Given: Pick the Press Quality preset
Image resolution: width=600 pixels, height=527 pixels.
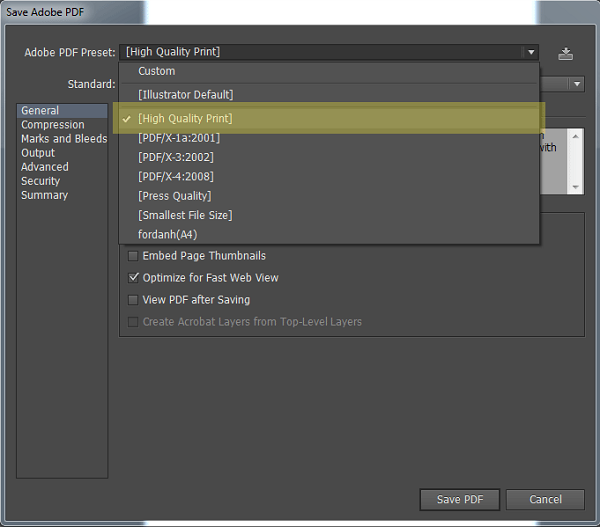Looking at the screenshot, I should pos(175,196).
